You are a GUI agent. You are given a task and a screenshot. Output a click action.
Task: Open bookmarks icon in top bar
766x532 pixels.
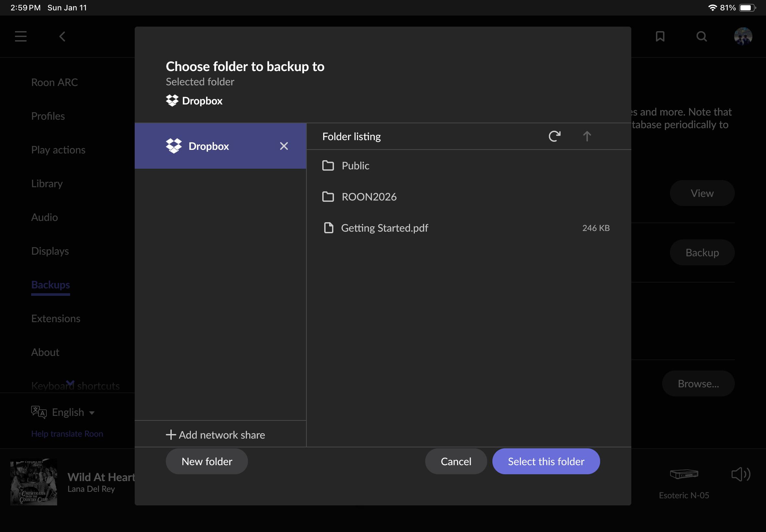(x=660, y=36)
